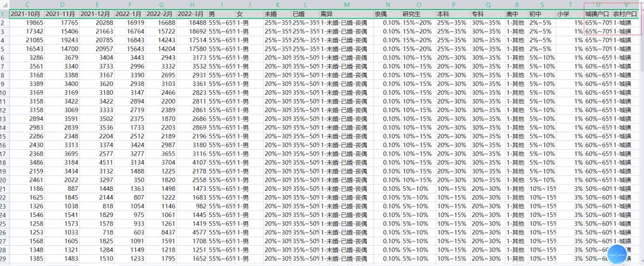644x266 pixels.
Task: Select column S header
Action: coord(542,5)
